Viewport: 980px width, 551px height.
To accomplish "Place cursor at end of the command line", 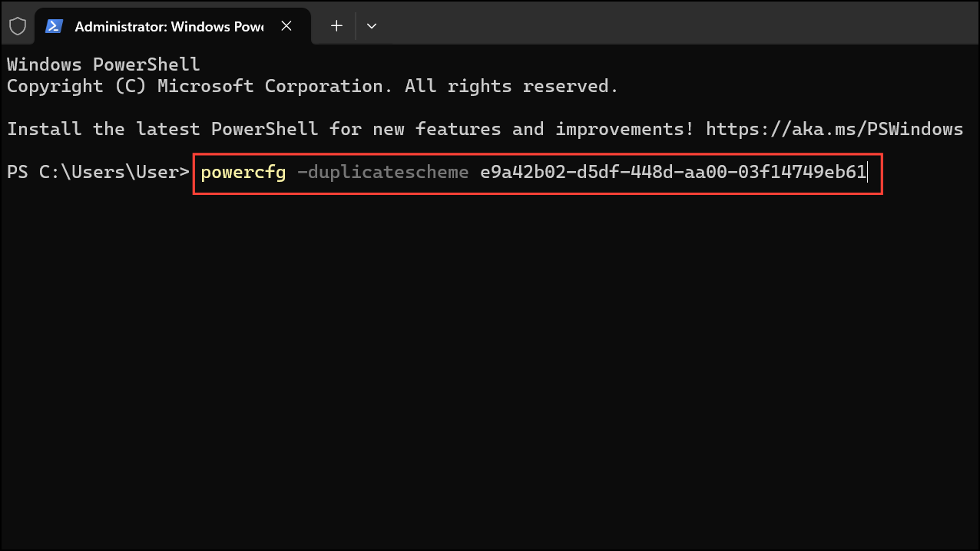I will [867, 172].
